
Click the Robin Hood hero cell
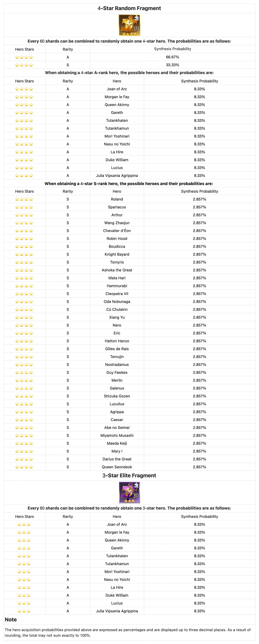pyautogui.click(x=117, y=238)
